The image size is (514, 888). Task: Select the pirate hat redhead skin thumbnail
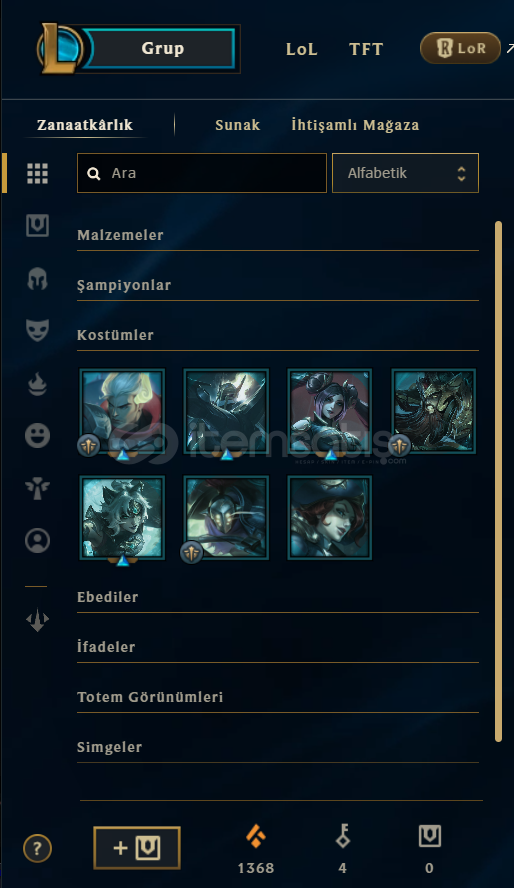[x=330, y=518]
